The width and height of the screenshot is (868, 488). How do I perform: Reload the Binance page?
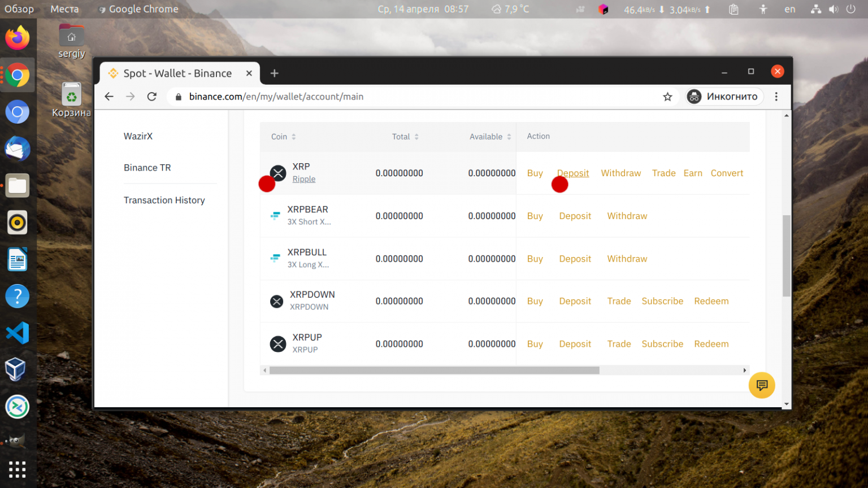pos(152,97)
